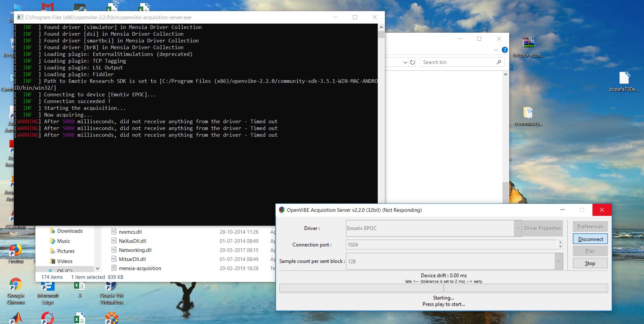This screenshot has width=644, height=324.
Task: Select Networking.dll in file list
Action: [135, 250]
